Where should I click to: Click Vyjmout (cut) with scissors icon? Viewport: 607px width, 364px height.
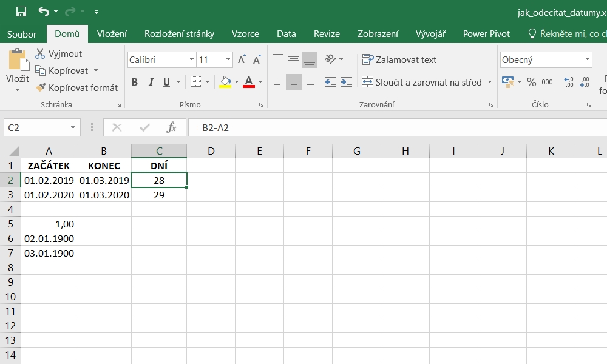coord(58,54)
